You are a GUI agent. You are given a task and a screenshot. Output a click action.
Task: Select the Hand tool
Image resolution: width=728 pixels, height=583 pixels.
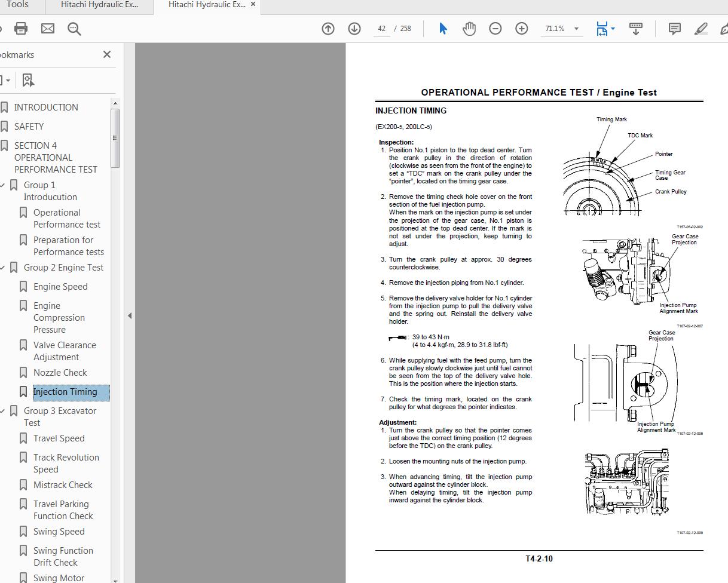tap(469, 28)
